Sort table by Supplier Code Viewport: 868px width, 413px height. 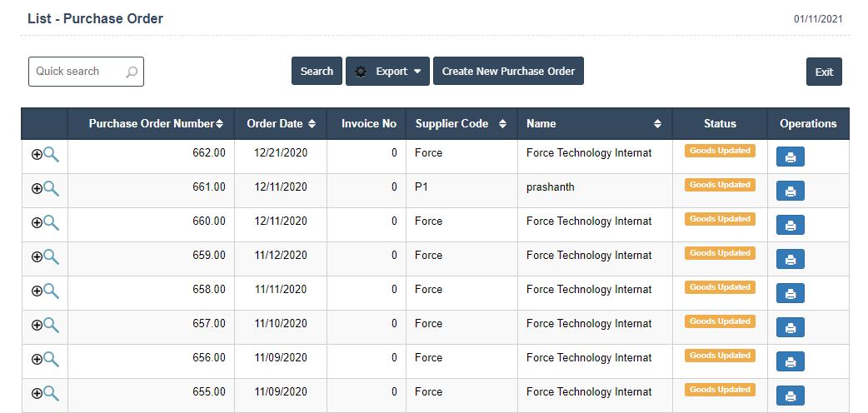coord(502,124)
